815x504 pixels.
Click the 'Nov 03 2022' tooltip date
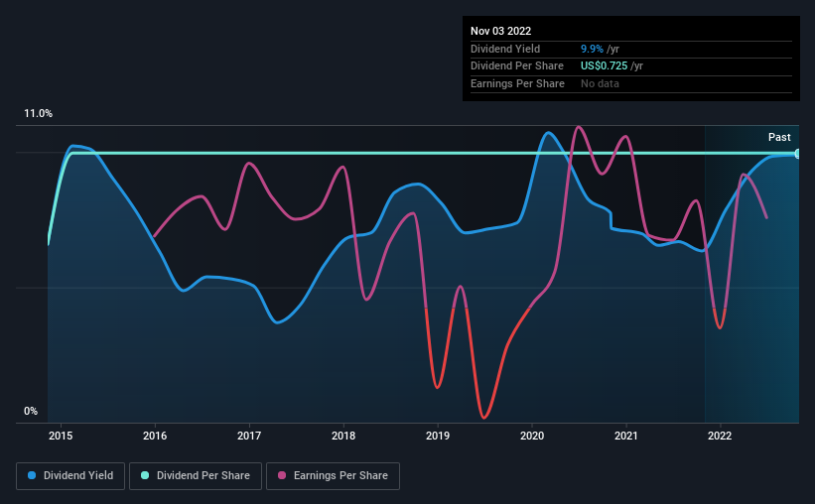pyautogui.click(x=500, y=31)
